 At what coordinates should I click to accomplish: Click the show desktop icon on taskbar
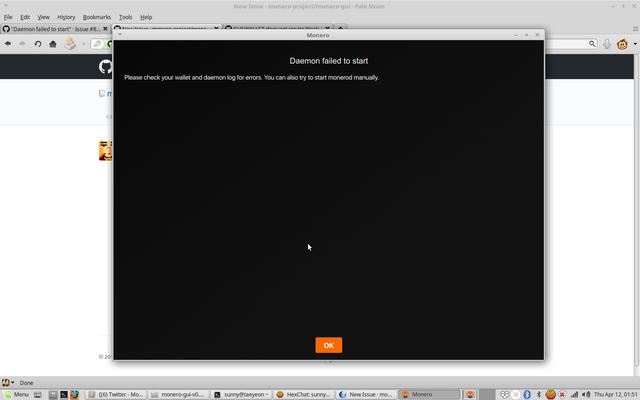(38, 394)
